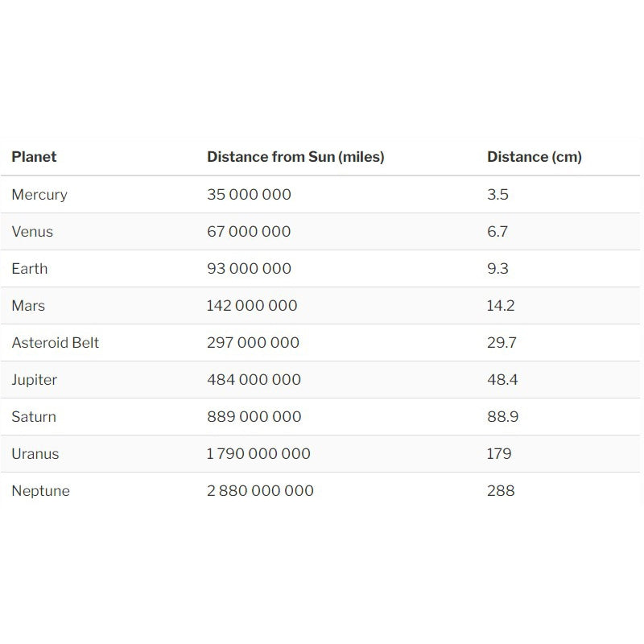Click the Distance from Sun (miles) header
644x644 pixels.
(x=295, y=157)
